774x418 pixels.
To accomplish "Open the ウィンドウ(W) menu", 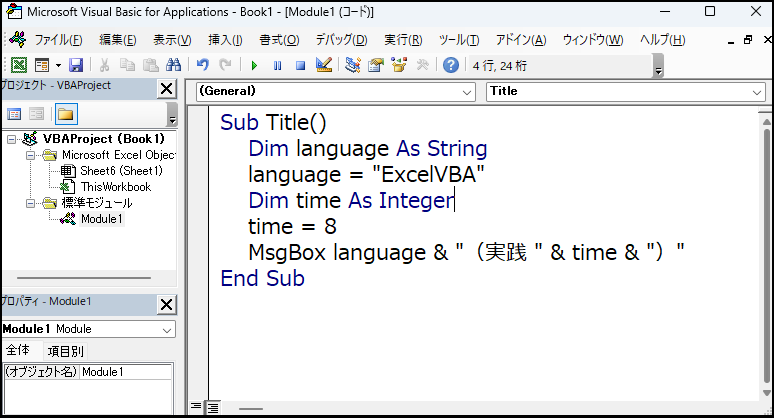I will pyautogui.click(x=593, y=40).
